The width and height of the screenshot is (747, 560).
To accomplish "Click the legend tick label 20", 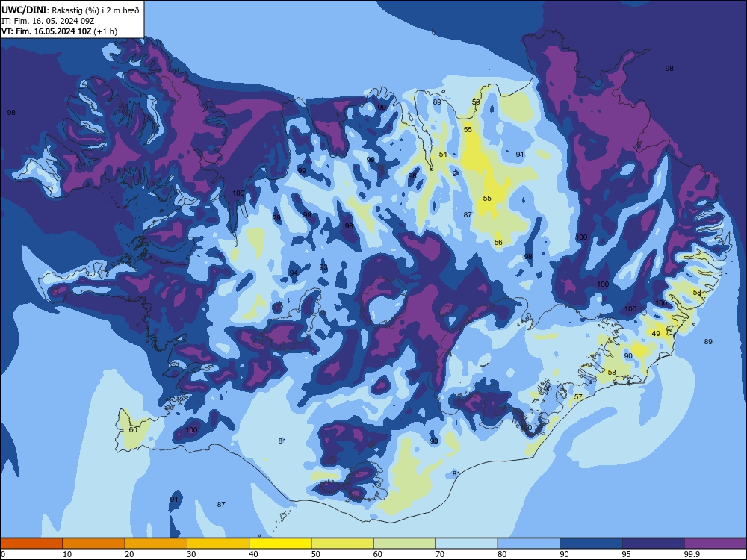I will [129, 554].
